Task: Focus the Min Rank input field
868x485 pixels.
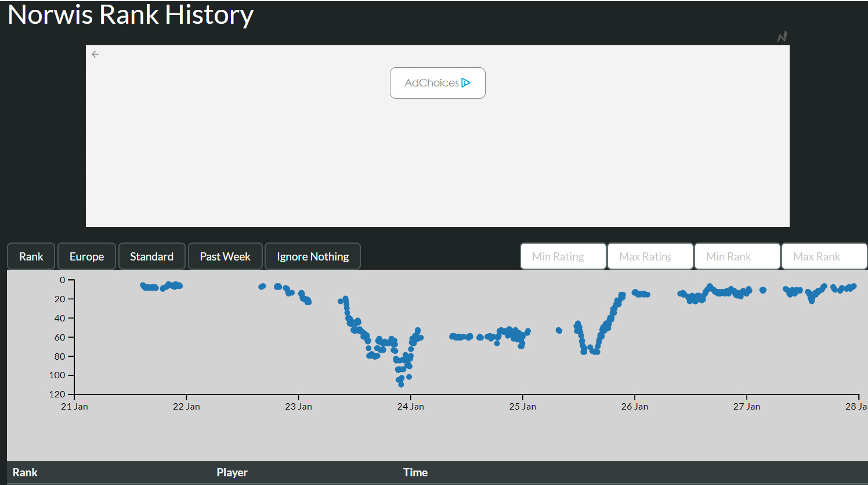Action: tap(737, 256)
